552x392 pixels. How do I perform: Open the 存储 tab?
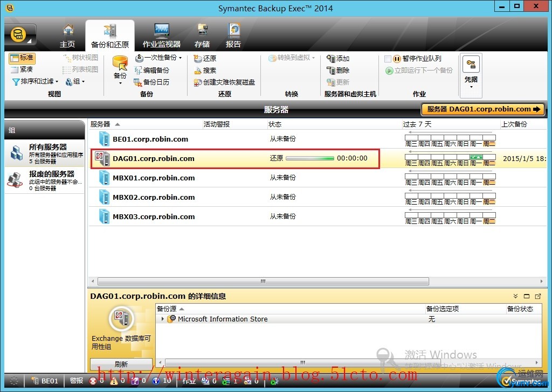pyautogui.click(x=202, y=37)
